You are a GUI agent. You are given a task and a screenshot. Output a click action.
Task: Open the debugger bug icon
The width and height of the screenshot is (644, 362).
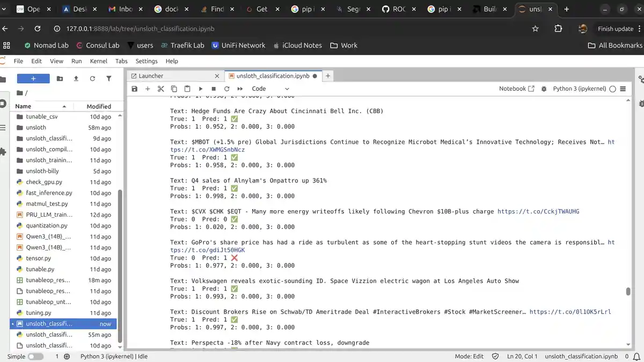click(x=544, y=88)
